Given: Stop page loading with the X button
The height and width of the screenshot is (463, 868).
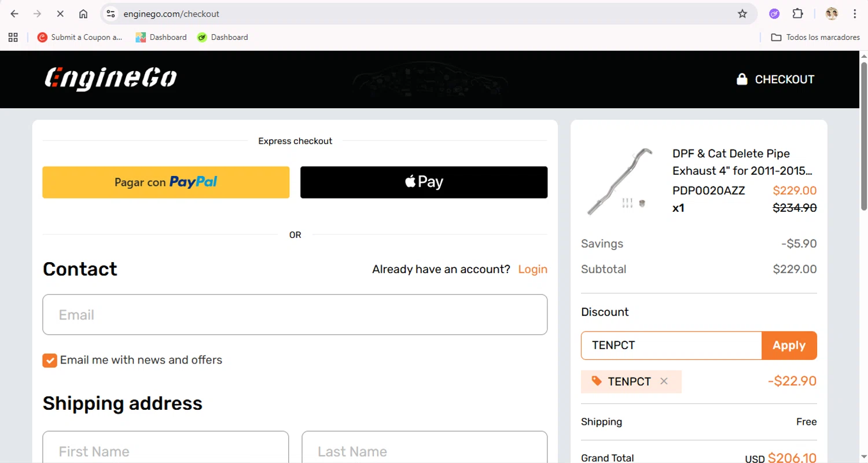Looking at the screenshot, I should click(61, 14).
